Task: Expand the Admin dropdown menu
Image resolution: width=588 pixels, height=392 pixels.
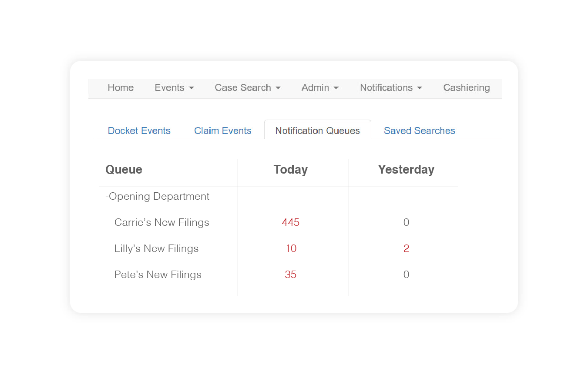Action: tap(320, 88)
